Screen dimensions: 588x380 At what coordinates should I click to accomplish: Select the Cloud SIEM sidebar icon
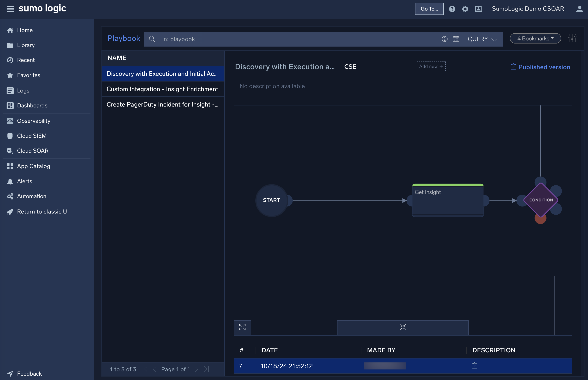10,136
